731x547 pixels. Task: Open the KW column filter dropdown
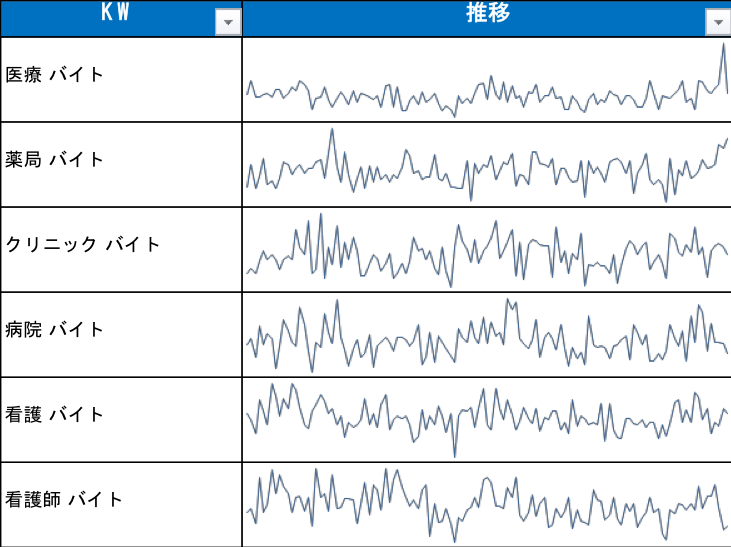(228, 23)
